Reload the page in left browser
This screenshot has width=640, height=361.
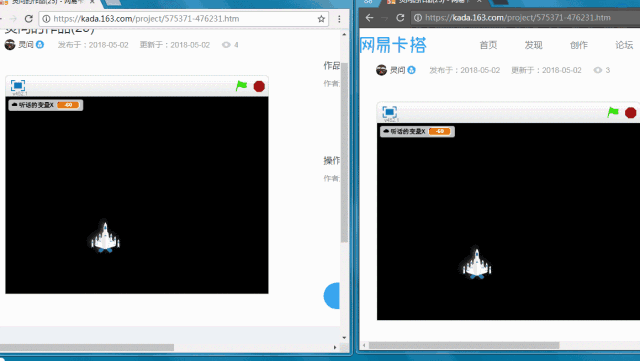coord(29,19)
